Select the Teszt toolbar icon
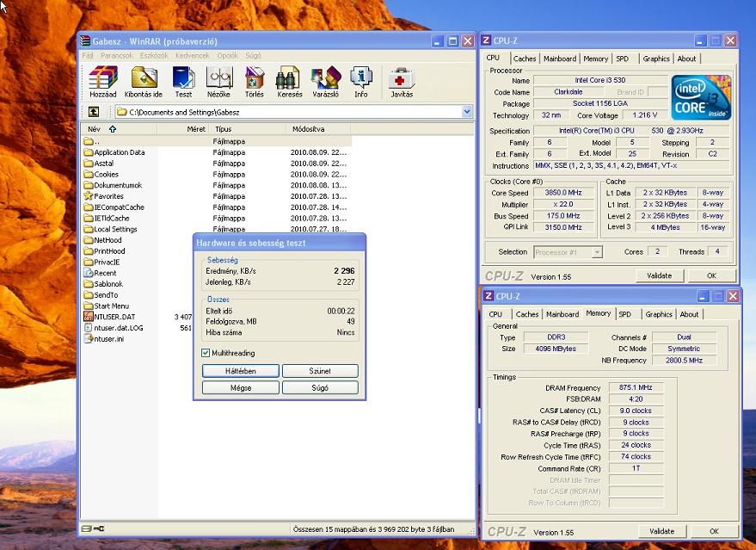This screenshot has width=756, height=550. coord(183,82)
